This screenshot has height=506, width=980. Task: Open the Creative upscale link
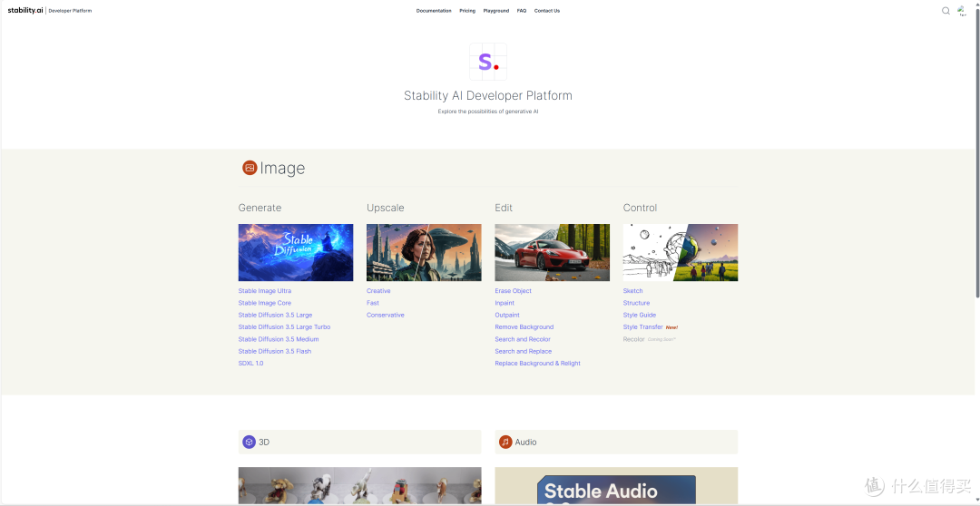click(x=378, y=291)
